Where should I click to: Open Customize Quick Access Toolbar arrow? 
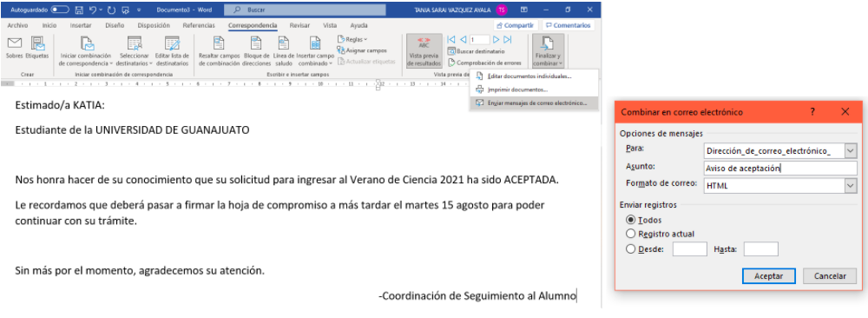(139, 10)
